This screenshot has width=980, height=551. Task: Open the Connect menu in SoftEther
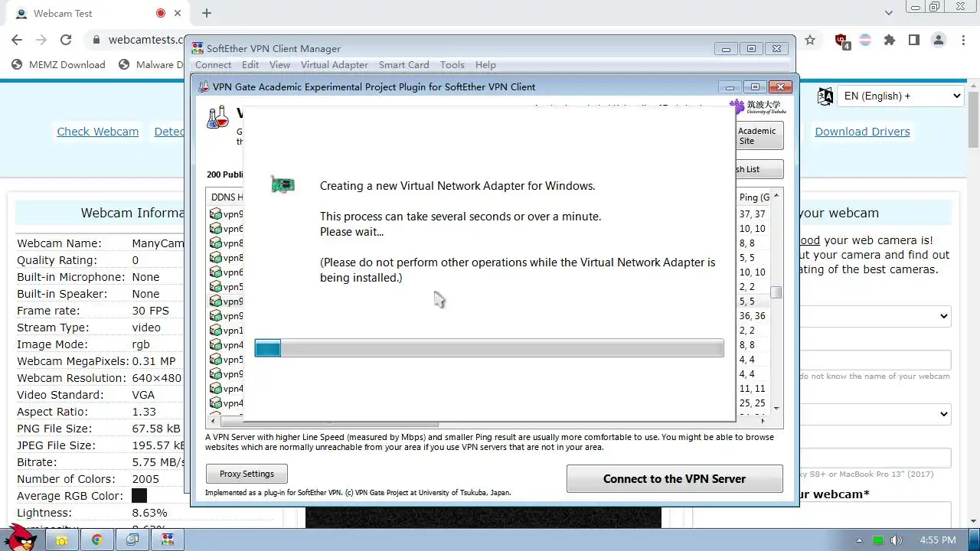tap(213, 65)
